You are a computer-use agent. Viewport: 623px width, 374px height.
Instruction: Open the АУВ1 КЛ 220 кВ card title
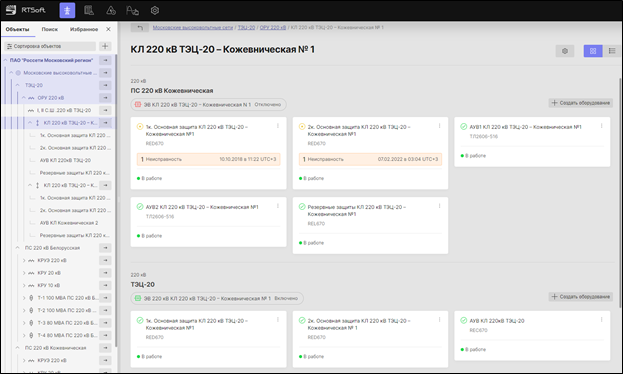click(525, 127)
